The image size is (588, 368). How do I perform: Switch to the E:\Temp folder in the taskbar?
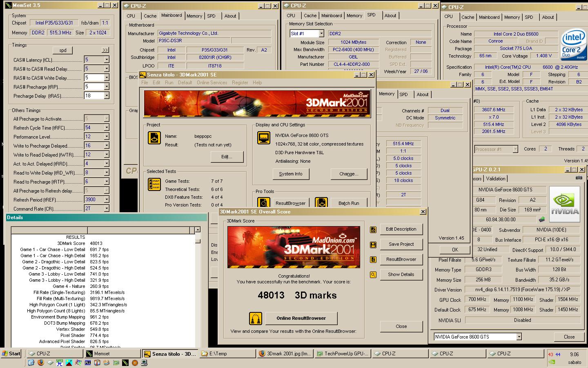[227, 354]
